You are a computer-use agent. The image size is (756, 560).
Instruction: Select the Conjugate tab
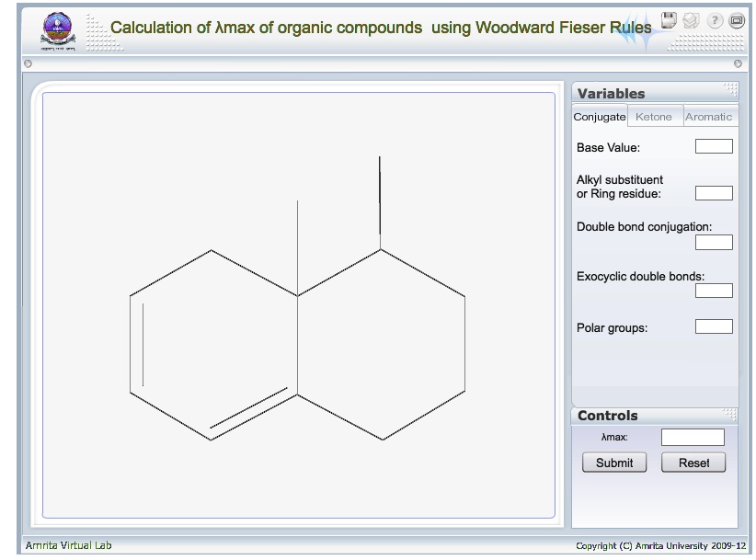599,116
